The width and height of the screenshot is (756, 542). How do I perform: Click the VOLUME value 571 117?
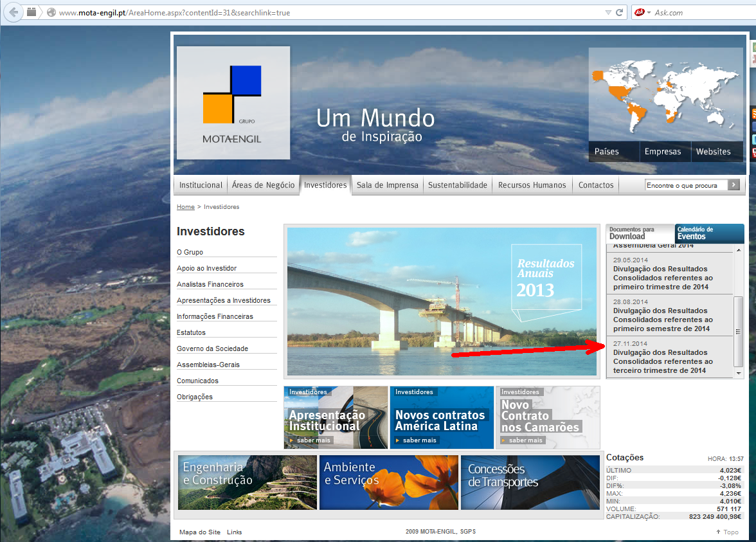click(729, 509)
